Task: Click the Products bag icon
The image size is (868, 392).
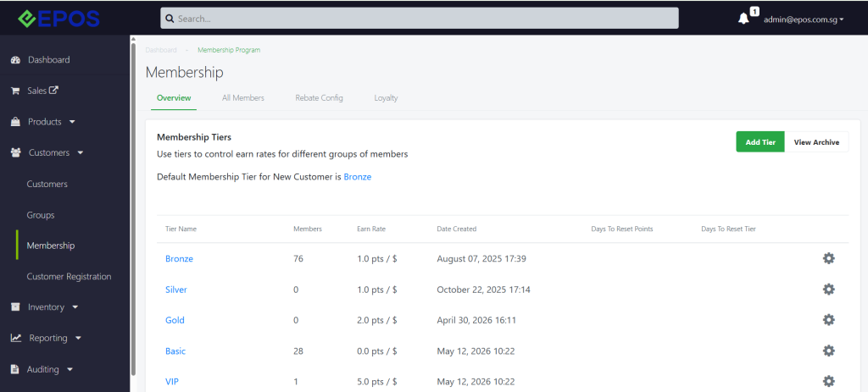Action: 15,122
